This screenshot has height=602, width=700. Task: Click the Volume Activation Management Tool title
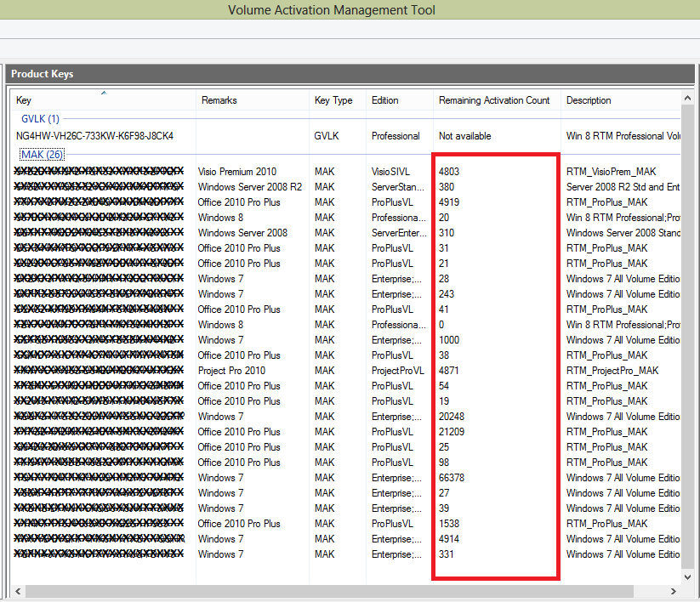tap(331, 10)
